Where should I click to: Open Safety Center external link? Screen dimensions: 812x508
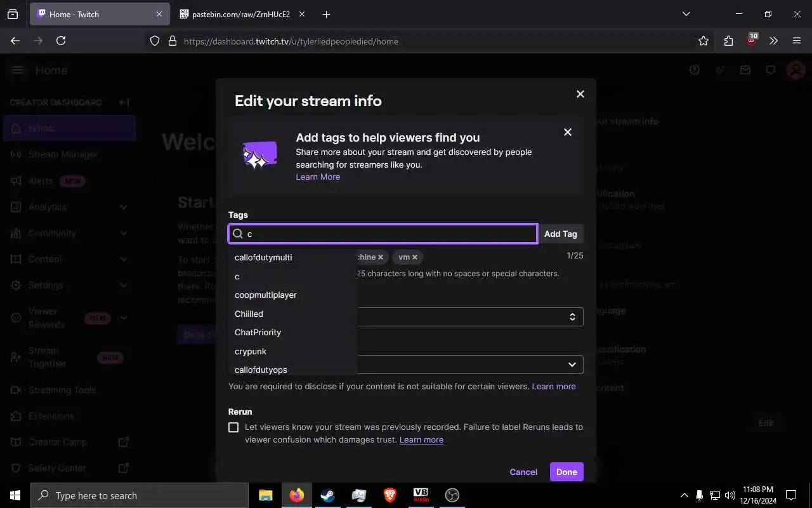click(69, 468)
